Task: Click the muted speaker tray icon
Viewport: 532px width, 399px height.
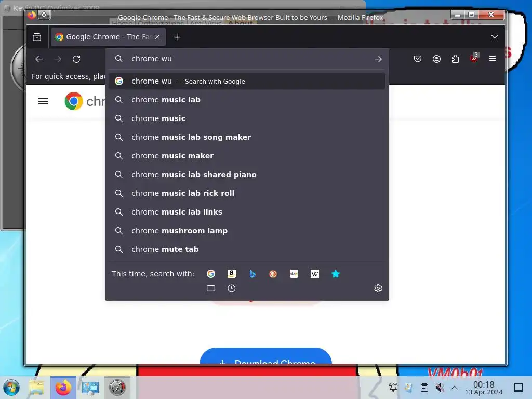Action: (x=440, y=388)
